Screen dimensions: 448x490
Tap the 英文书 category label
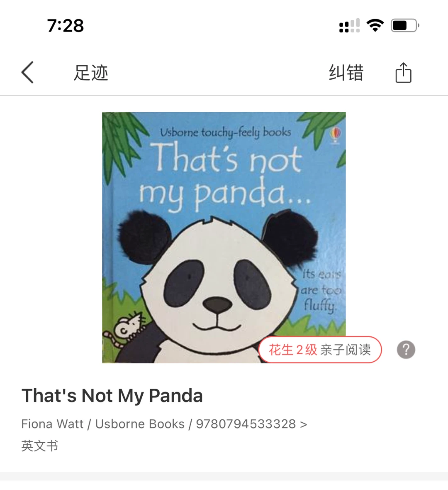point(40,446)
